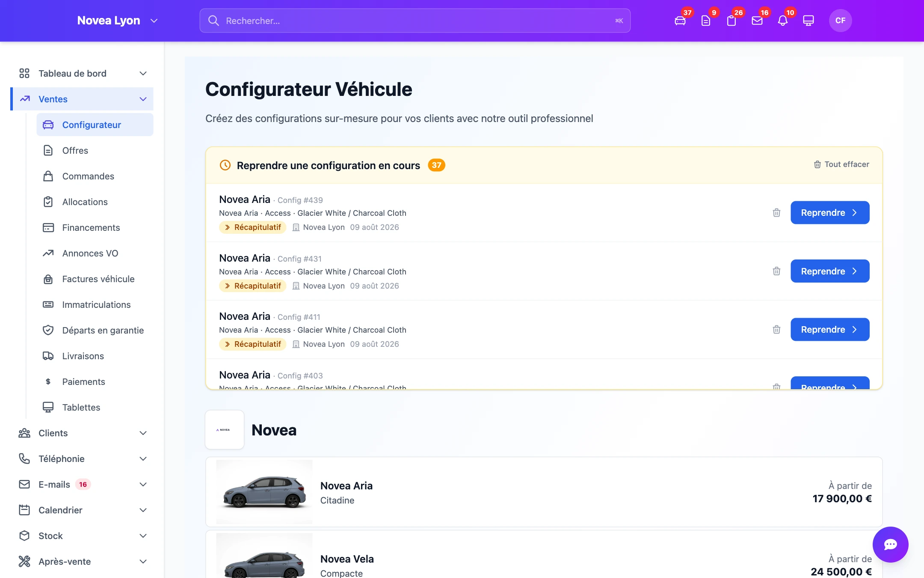Open the mail icon with badge 16
The image size is (924, 578).
click(x=757, y=21)
